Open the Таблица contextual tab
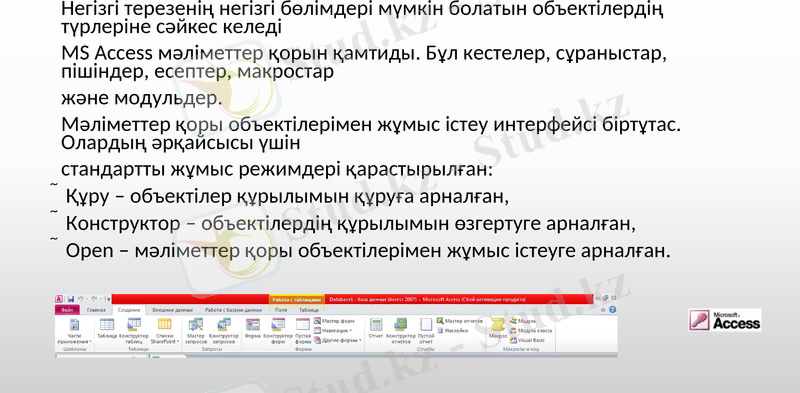800x393 pixels. click(309, 310)
